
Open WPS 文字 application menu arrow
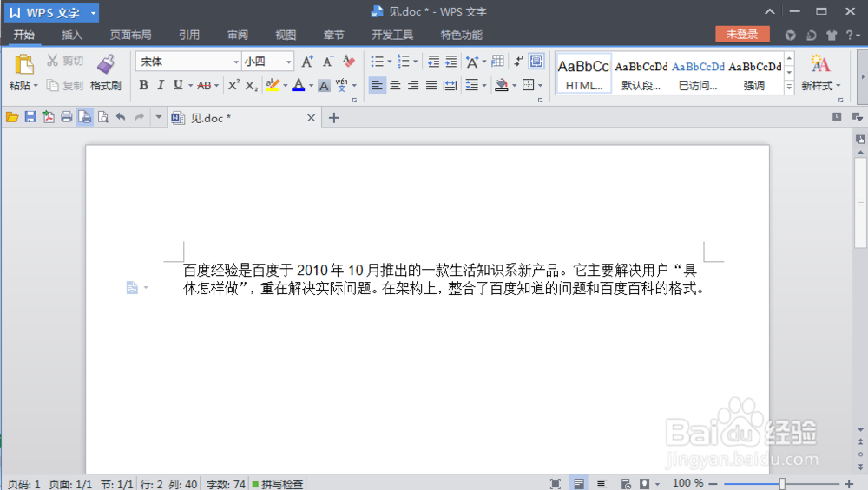[x=93, y=13]
